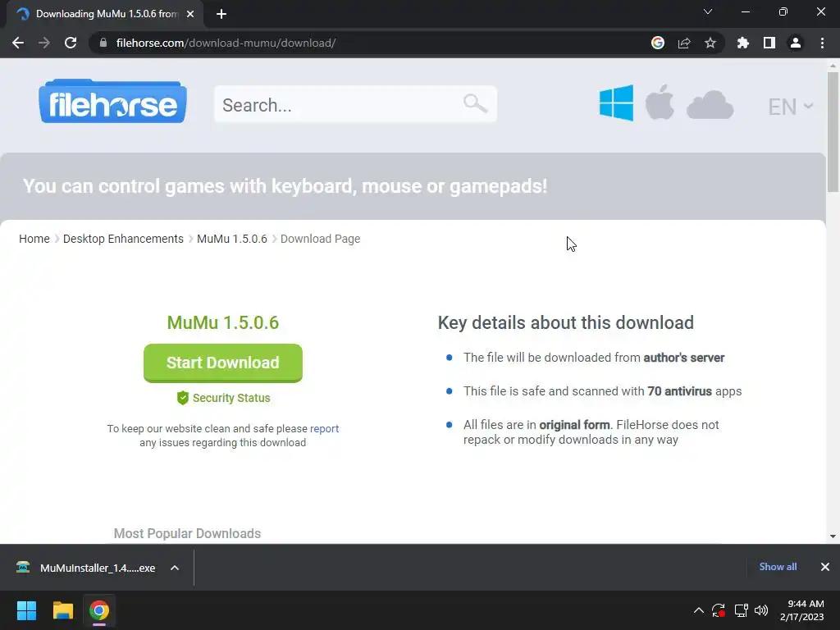Select the Windows platform icon
Screen dimensions: 840x630
616,103
